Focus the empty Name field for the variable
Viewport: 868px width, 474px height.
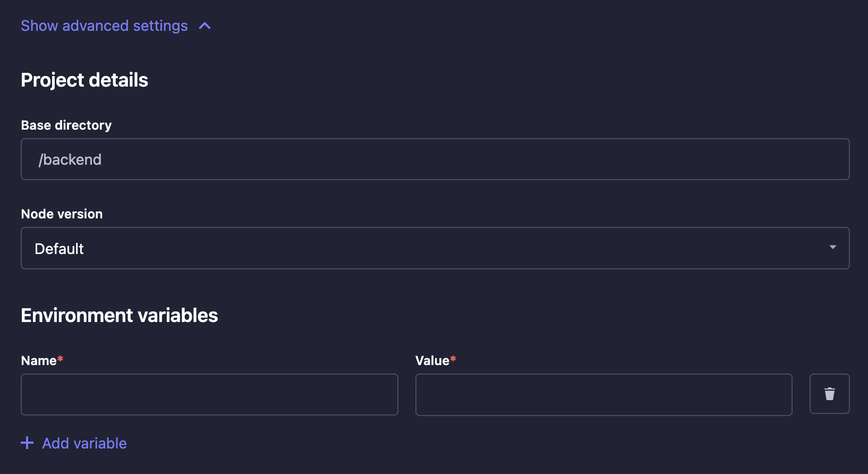click(209, 394)
